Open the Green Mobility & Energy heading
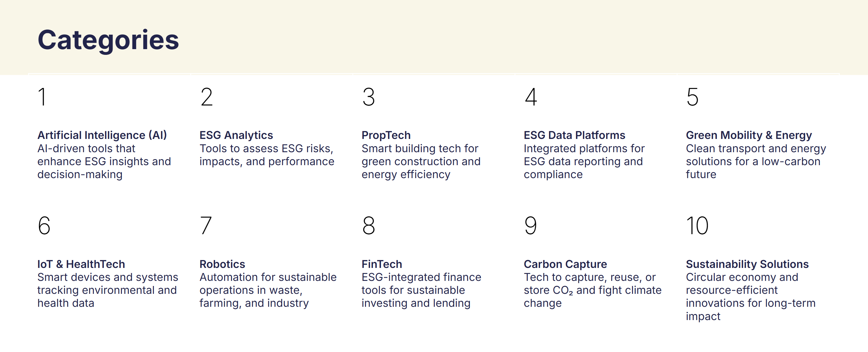The image size is (868, 352). pos(749,135)
